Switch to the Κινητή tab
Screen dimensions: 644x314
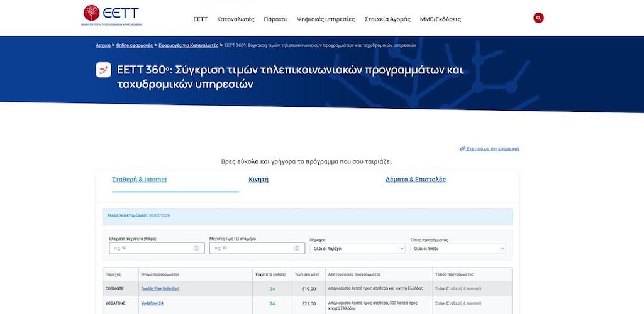(258, 180)
